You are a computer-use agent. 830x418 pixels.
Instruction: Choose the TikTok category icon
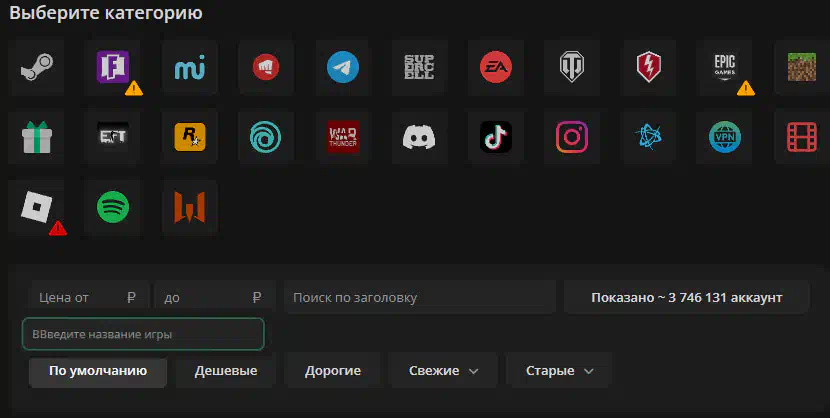coord(495,137)
